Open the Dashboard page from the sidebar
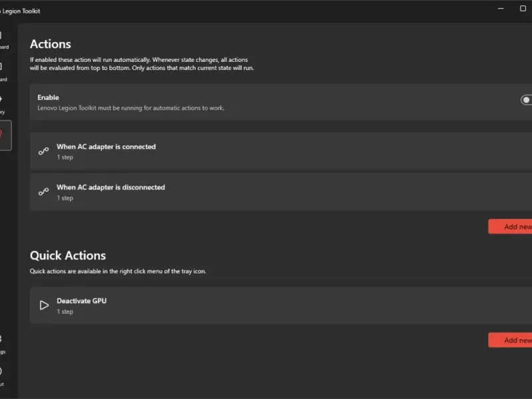 point(2,39)
